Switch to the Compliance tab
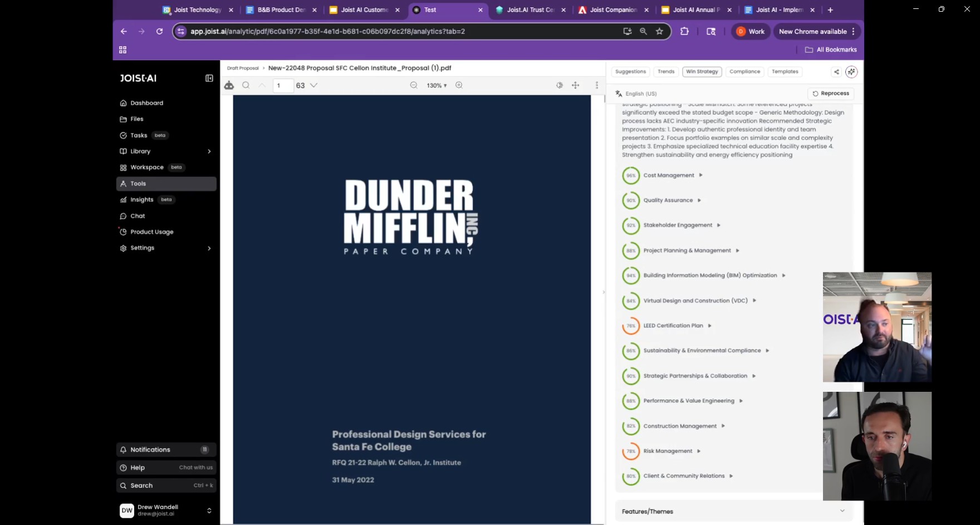Screen dimensions: 980x525 (x=744, y=72)
